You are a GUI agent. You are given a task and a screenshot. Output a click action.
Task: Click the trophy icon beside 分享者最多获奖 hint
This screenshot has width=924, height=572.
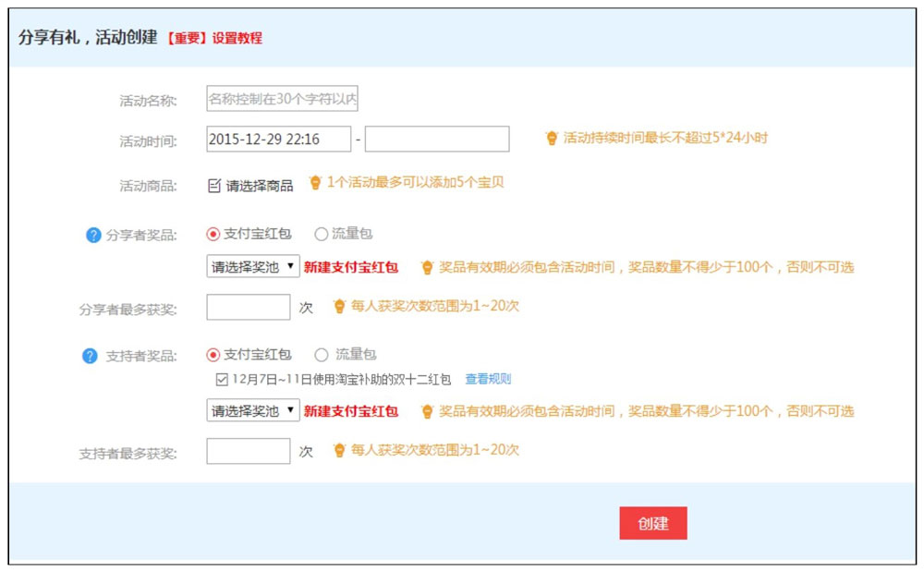tap(340, 304)
